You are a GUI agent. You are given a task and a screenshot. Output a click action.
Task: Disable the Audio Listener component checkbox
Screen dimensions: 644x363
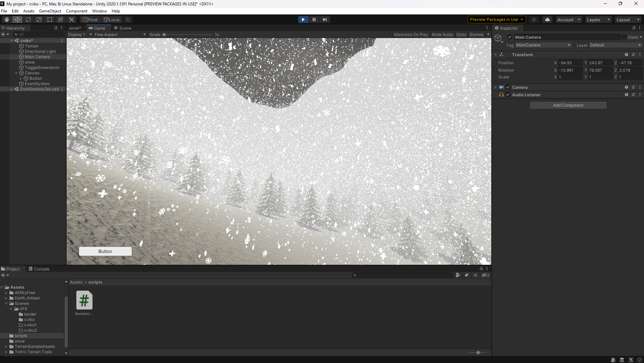point(508,95)
